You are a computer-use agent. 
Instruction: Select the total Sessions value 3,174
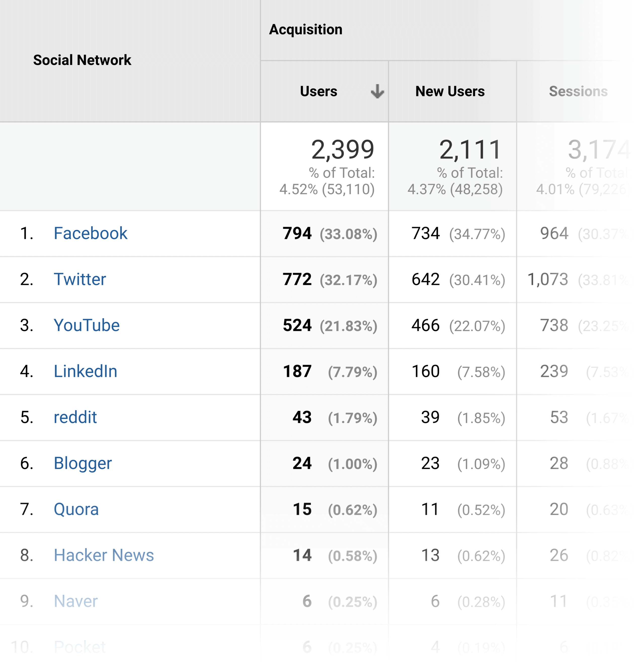599,150
